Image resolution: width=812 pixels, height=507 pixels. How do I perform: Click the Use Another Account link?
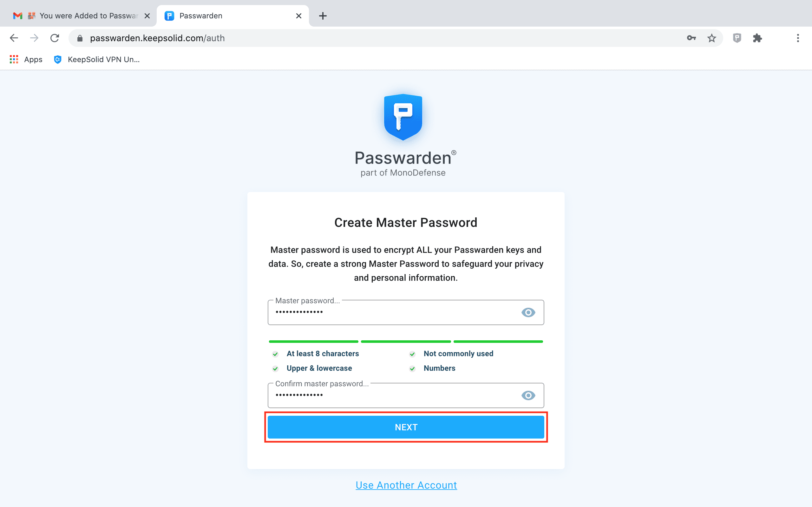click(406, 485)
